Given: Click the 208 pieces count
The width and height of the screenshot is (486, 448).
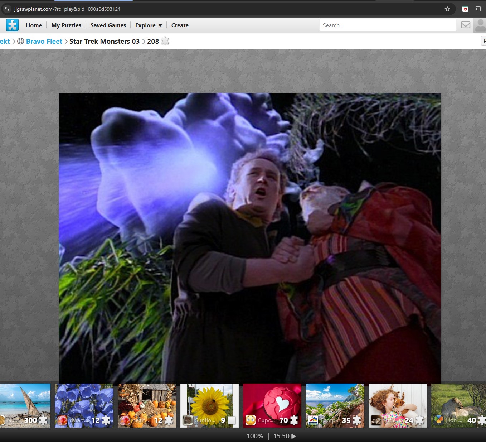Looking at the screenshot, I should tap(153, 41).
